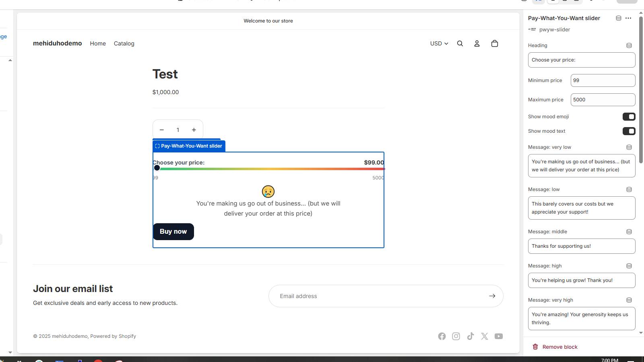The width and height of the screenshot is (644, 362).
Task: Edit the Message: low text box
Action: point(582,208)
